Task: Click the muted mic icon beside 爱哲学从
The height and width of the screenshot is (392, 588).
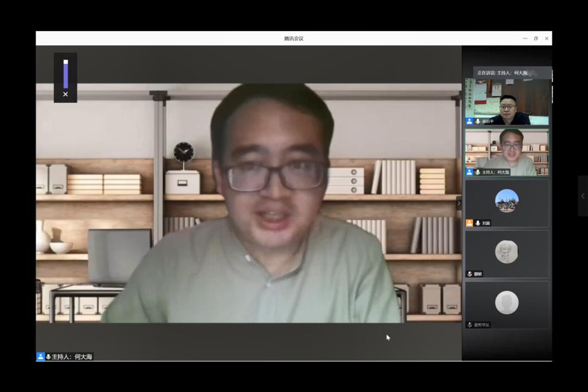Action: [x=470, y=325]
